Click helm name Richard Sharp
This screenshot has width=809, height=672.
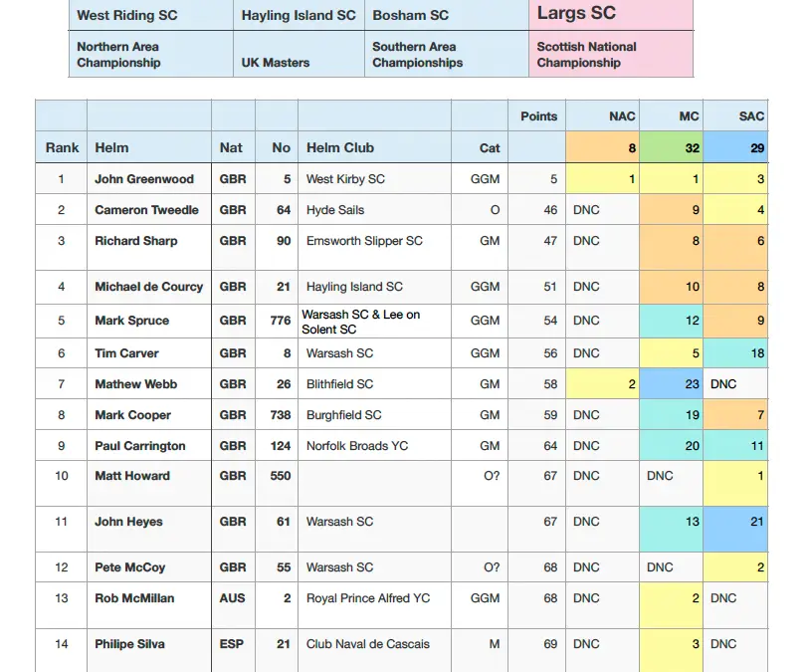click(x=135, y=241)
